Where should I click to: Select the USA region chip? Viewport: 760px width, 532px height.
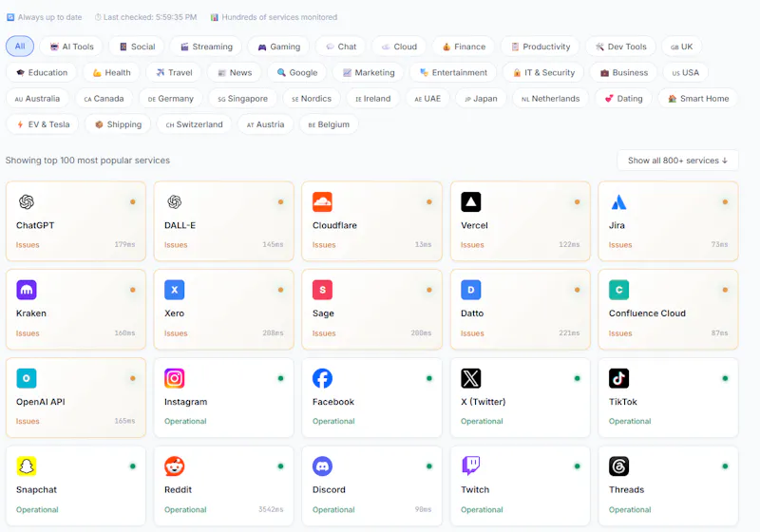coord(685,73)
